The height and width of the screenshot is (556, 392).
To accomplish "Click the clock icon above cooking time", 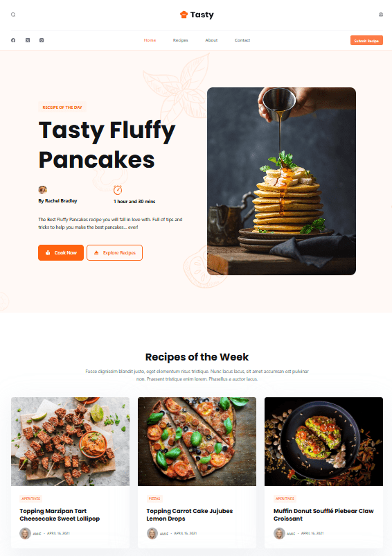I will (118, 190).
